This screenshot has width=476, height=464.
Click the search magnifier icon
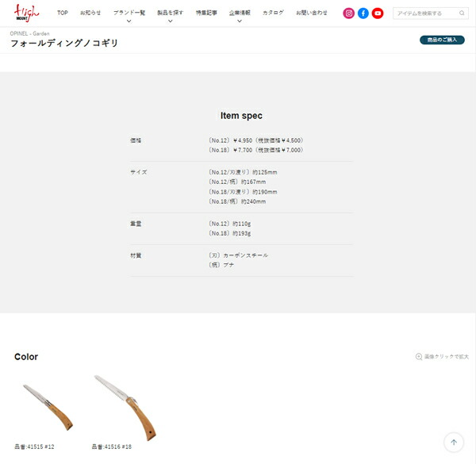click(462, 13)
